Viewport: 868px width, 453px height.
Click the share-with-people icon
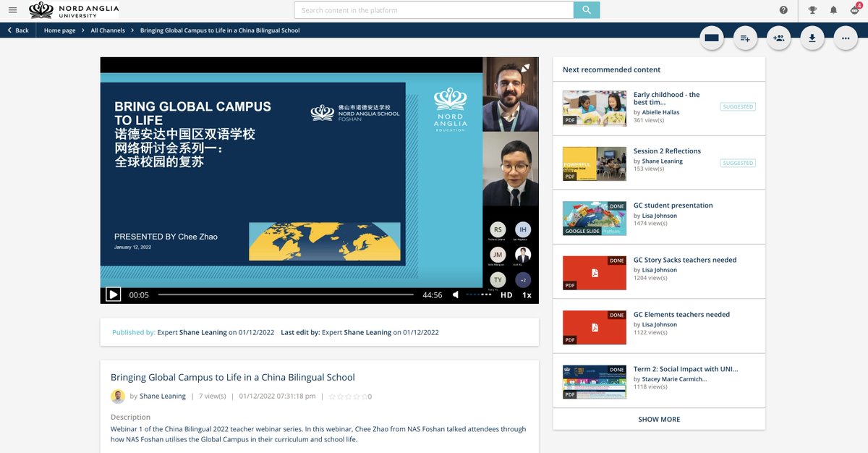778,38
